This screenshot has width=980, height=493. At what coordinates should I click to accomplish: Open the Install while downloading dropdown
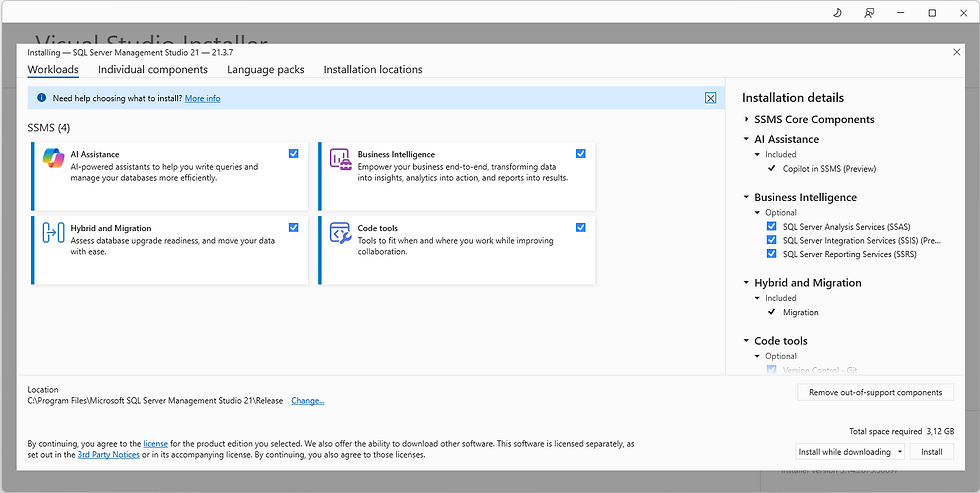click(849, 452)
